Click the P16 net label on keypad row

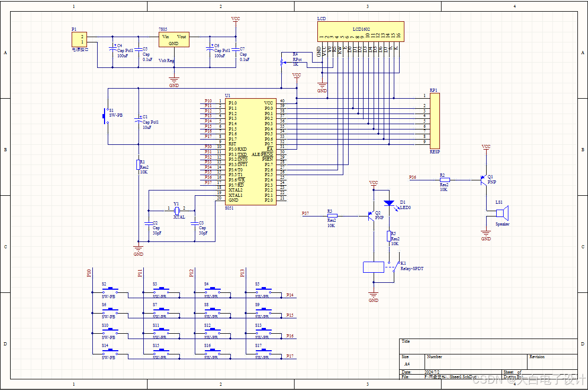click(290, 336)
